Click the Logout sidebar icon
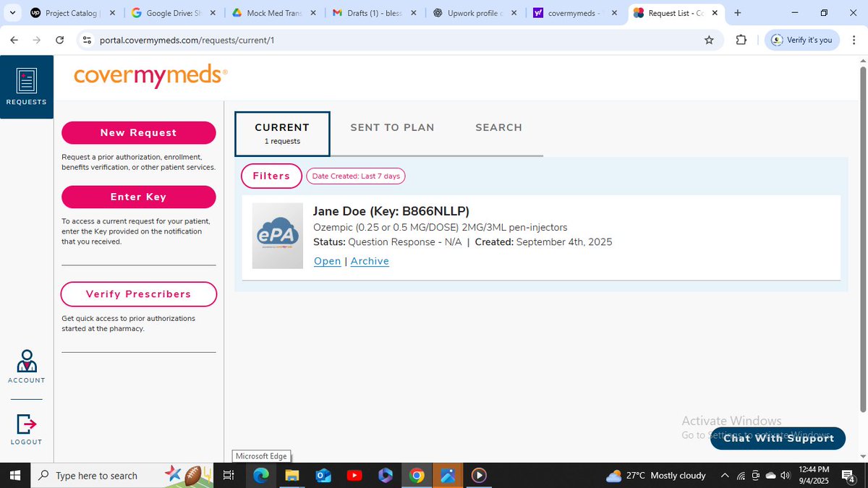This screenshot has width=868, height=488. pyautogui.click(x=27, y=429)
